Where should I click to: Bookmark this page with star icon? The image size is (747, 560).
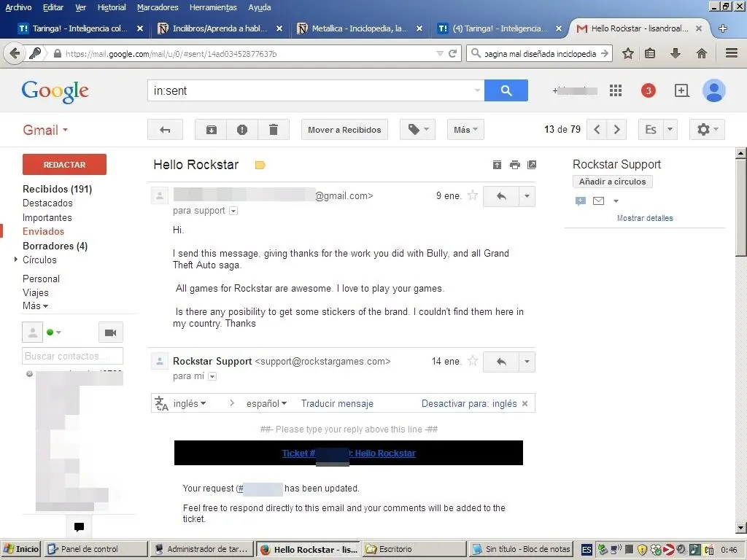pos(628,53)
